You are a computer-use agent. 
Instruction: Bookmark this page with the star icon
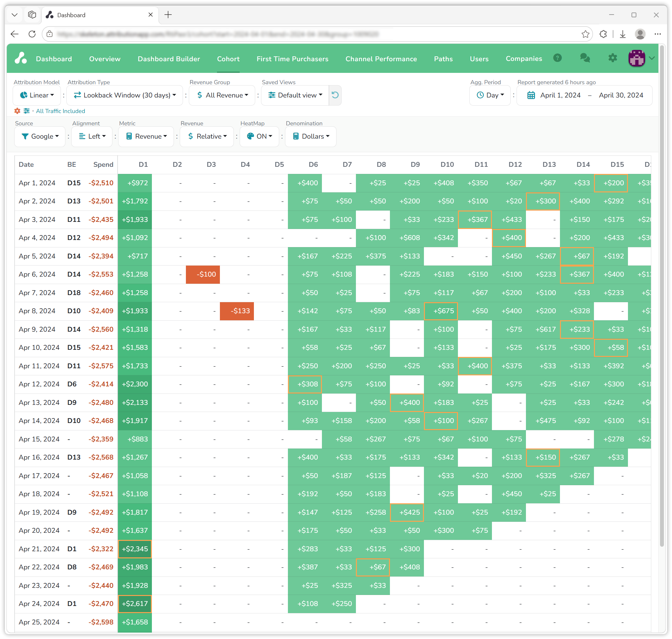(585, 34)
